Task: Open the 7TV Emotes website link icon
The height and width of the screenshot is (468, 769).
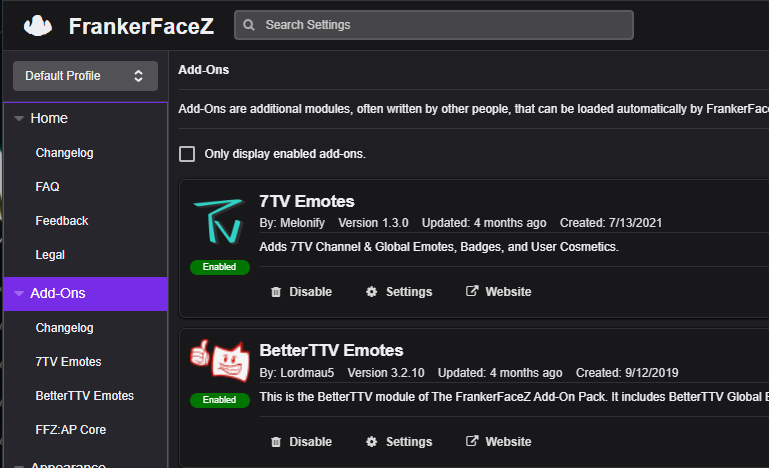Action: point(472,292)
